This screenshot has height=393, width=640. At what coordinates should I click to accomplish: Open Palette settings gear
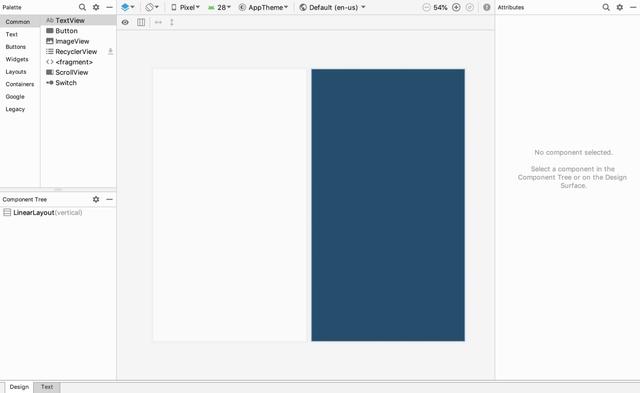96,7
